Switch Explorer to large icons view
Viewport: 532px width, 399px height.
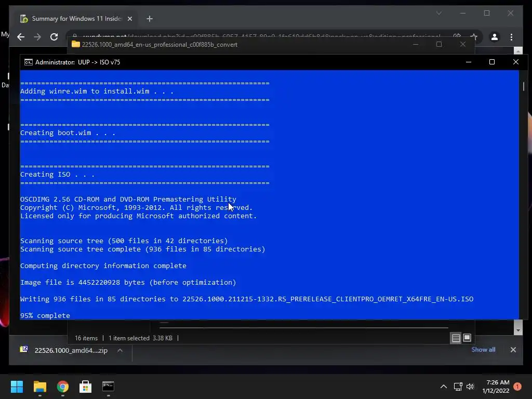pos(467,338)
